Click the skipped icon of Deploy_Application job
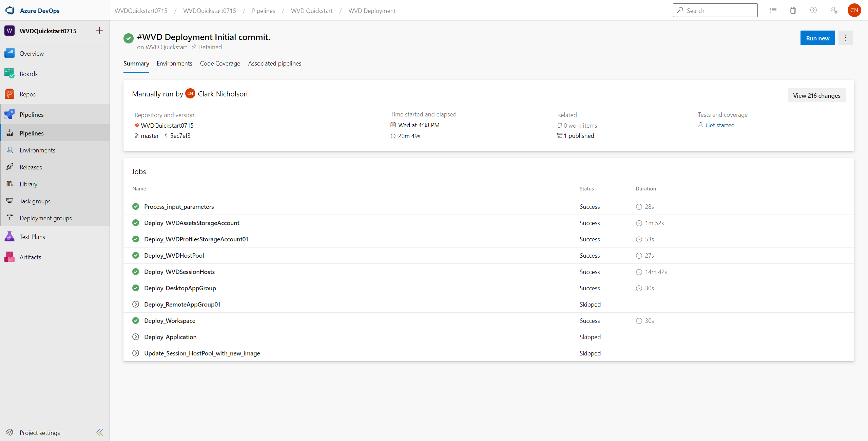Screen dimensions: 868x441 136,337
